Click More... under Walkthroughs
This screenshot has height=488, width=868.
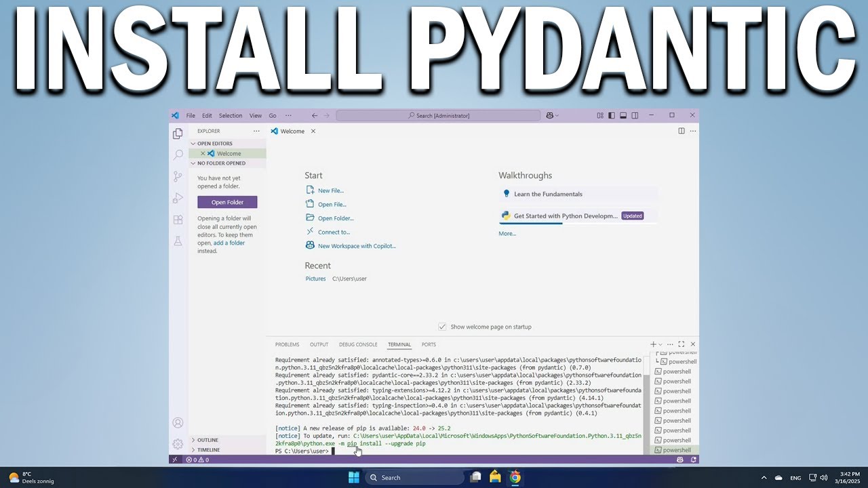(507, 233)
